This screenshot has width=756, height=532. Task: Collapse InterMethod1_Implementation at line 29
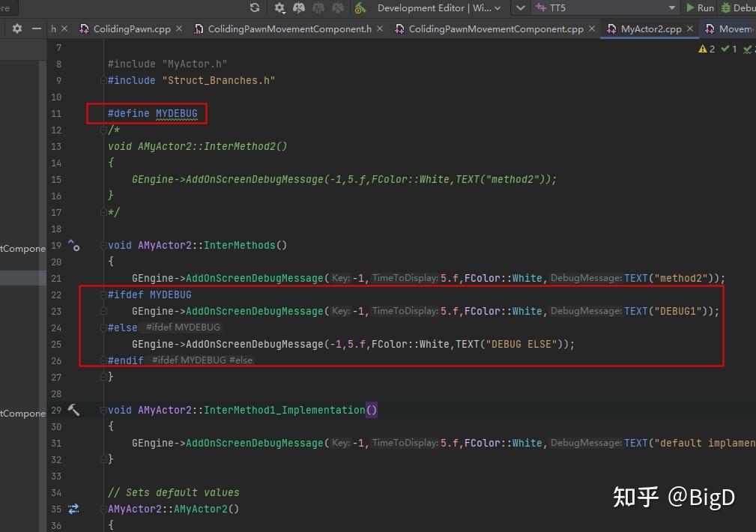(x=103, y=410)
